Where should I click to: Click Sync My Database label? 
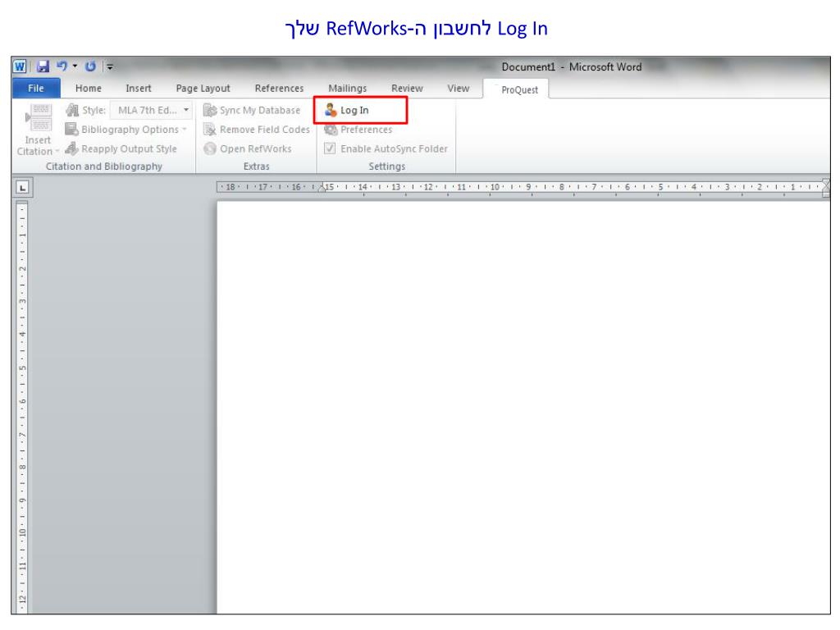coord(260,111)
